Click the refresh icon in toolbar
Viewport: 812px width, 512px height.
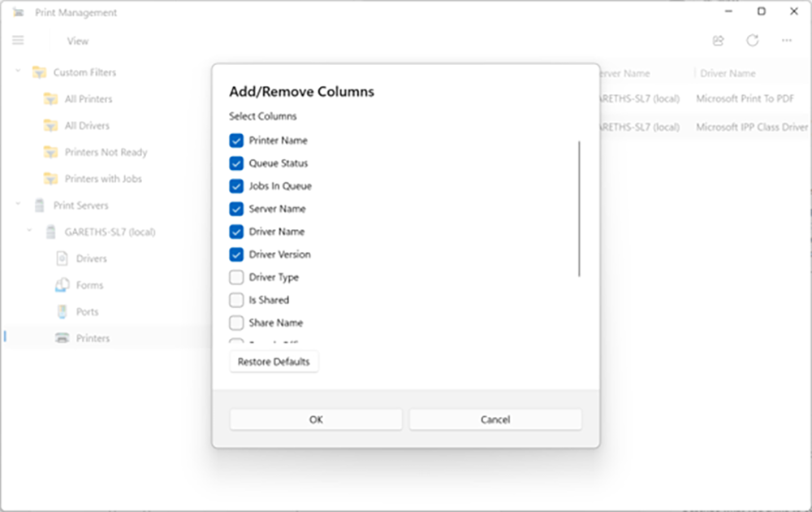(x=753, y=41)
